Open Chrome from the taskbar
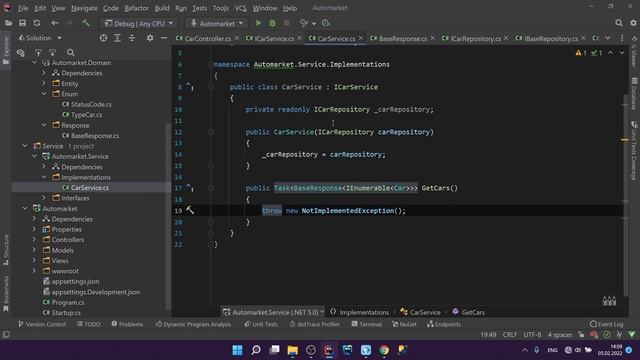Screen dimensions: 640x360 (384, 350)
